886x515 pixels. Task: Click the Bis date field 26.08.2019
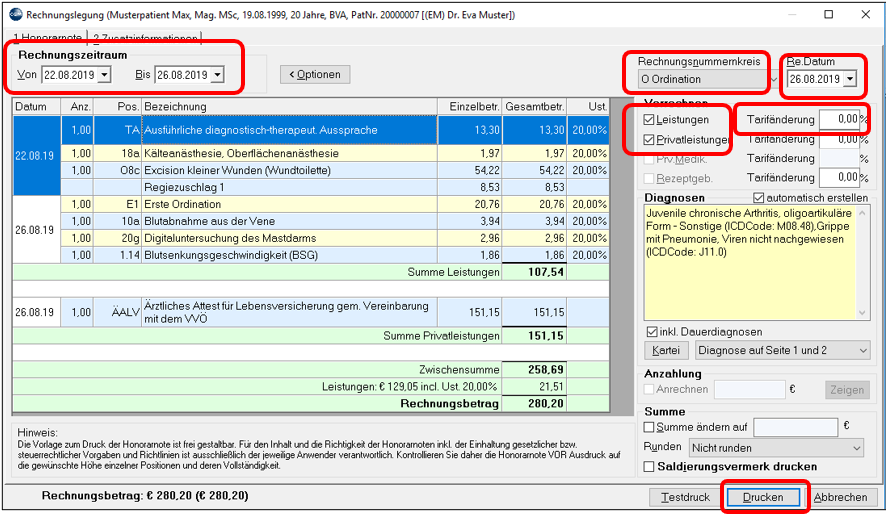183,75
